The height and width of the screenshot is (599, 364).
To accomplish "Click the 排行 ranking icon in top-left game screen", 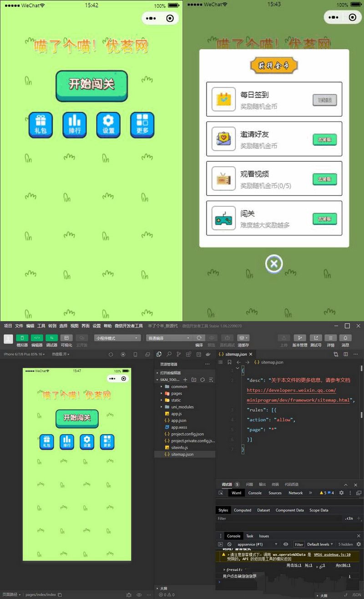I will pos(74,125).
